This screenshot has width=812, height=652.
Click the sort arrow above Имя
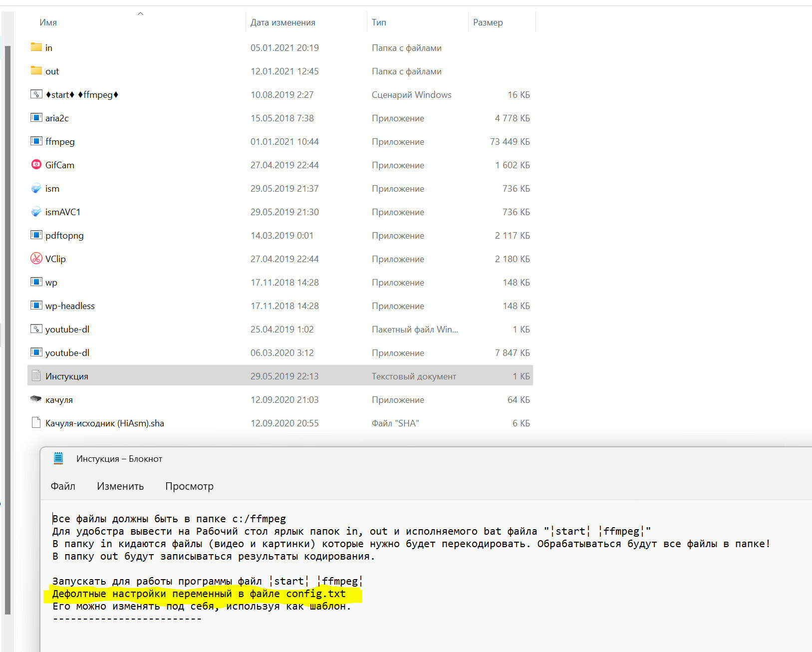[x=140, y=13]
